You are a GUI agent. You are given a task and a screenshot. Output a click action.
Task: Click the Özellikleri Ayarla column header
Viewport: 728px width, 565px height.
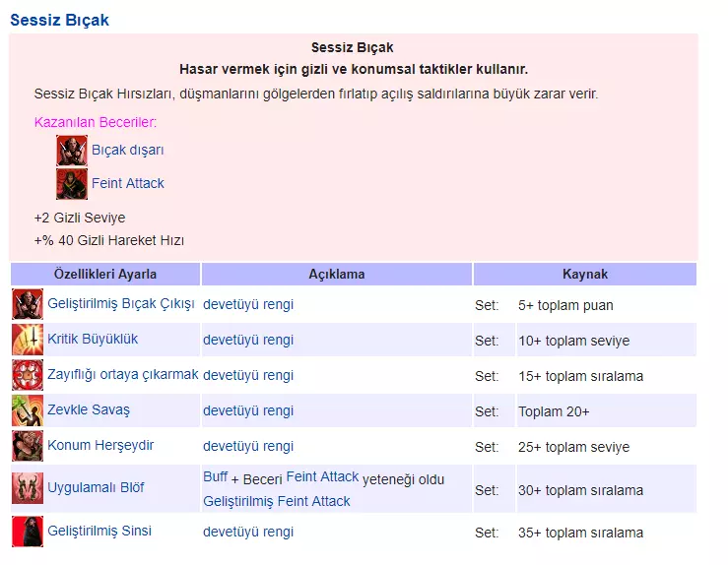click(105, 275)
